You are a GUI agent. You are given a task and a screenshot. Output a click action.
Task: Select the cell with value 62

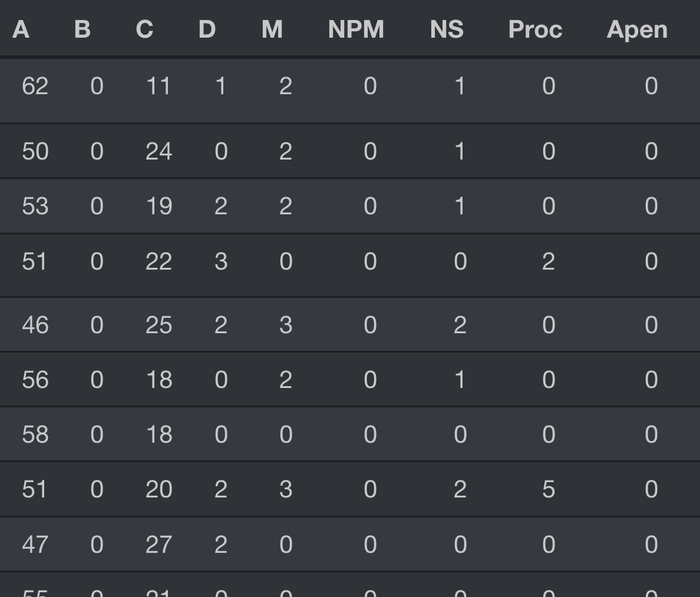tap(35, 86)
